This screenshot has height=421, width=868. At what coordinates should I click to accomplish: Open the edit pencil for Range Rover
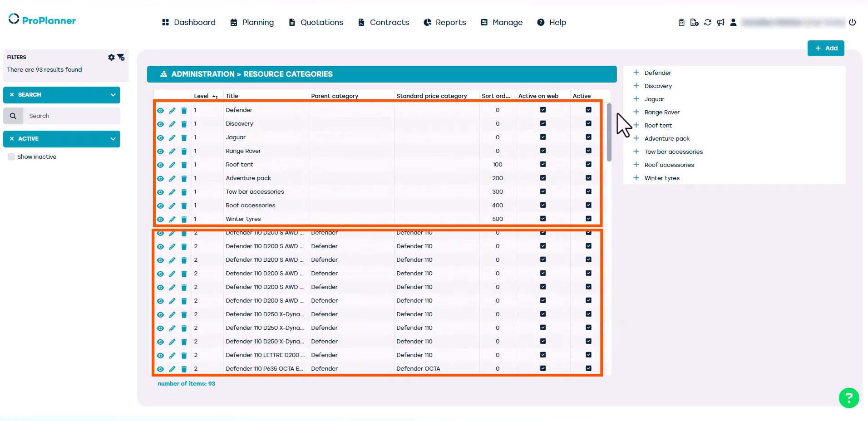172,152
